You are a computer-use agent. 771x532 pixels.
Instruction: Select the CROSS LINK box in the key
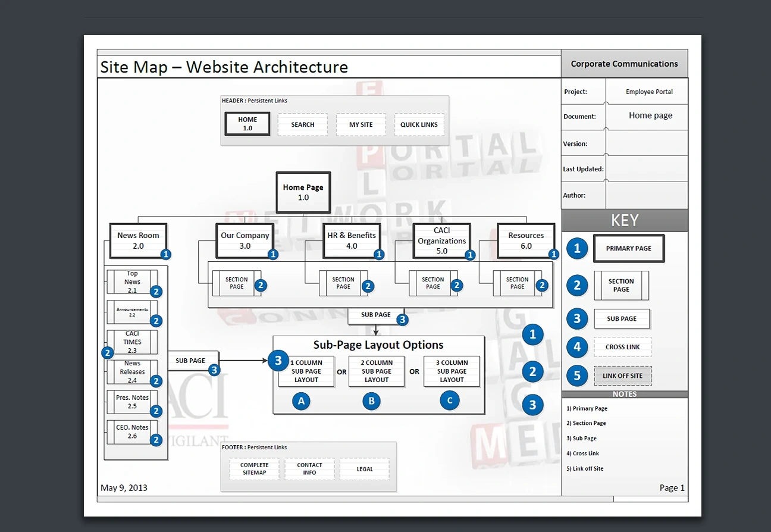tap(623, 347)
